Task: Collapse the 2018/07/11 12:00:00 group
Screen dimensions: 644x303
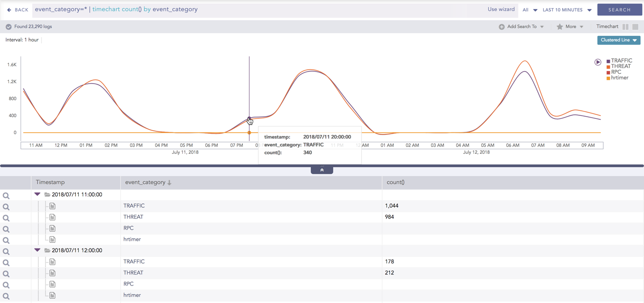Action: [x=38, y=250]
